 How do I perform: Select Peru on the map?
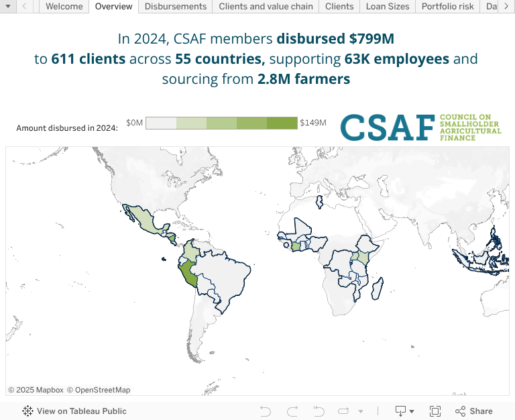(188, 274)
